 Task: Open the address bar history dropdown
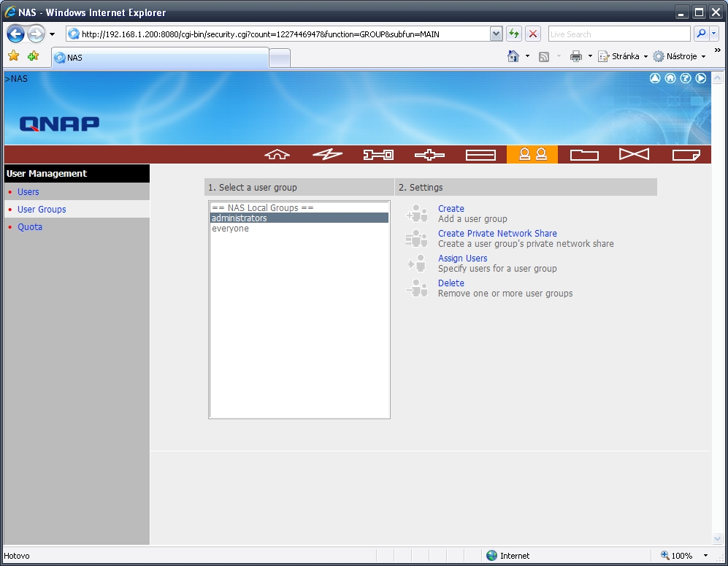tap(496, 34)
